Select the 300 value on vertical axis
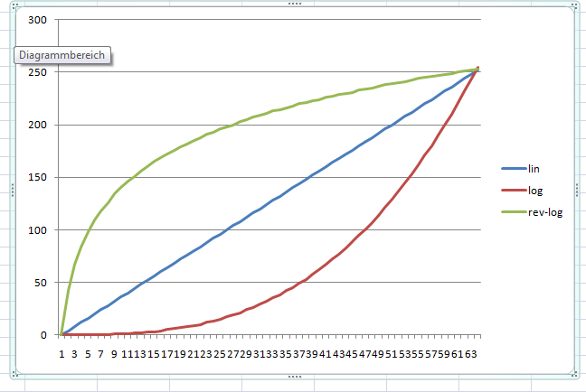 tap(37, 20)
